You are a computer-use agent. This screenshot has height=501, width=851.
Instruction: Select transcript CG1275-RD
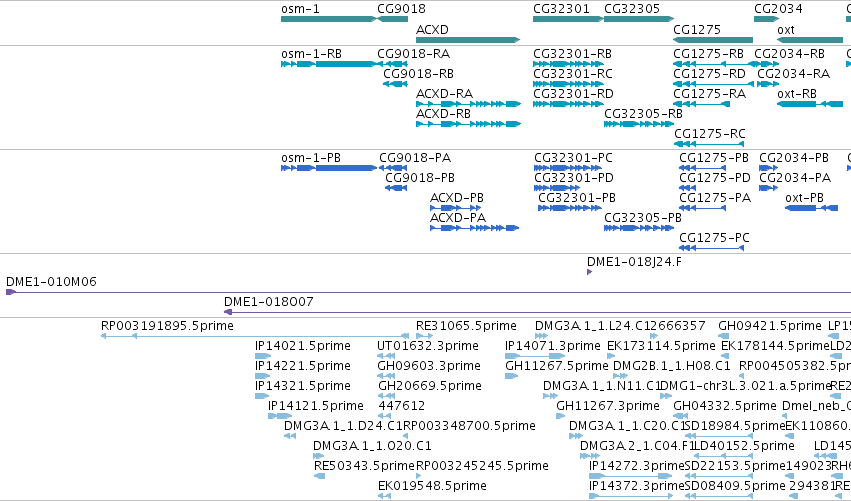tap(714, 84)
